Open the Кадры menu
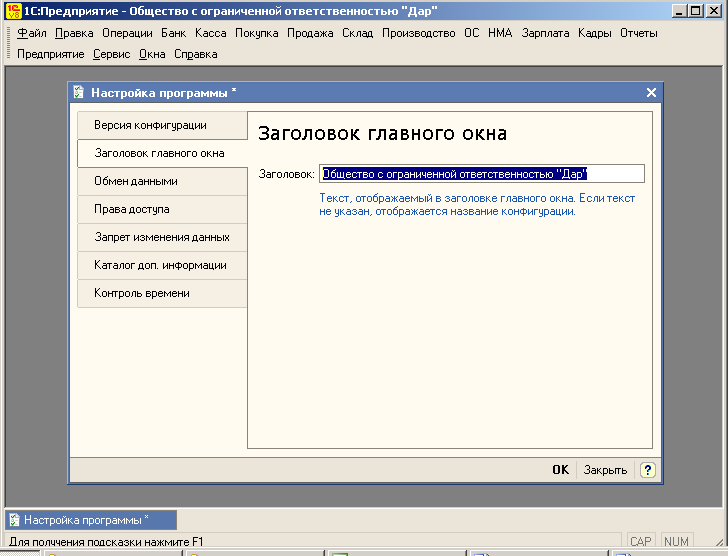The height and width of the screenshot is (556, 728). [x=594, y=33]
